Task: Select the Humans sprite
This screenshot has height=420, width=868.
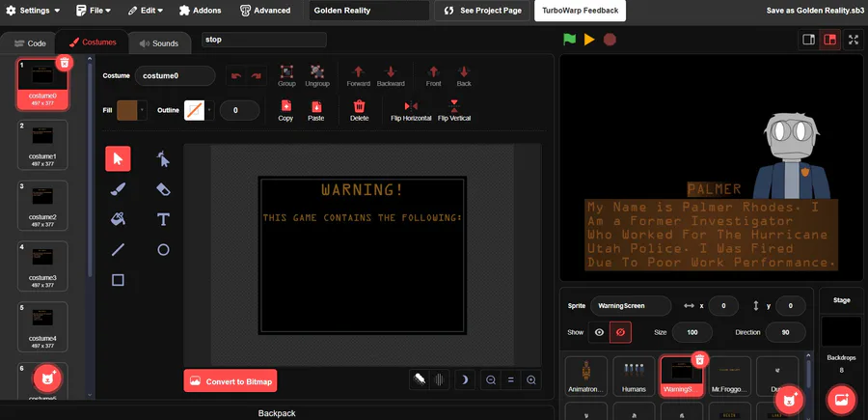Action: (x=634, y=377)
